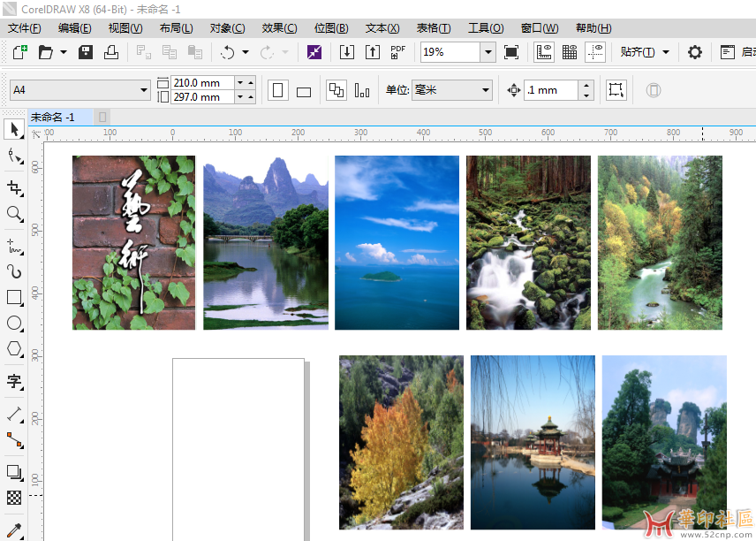Open the 文本(X) menu
Image resolution: width=756 pixels, height=541 pixels.
pos(382,28)
